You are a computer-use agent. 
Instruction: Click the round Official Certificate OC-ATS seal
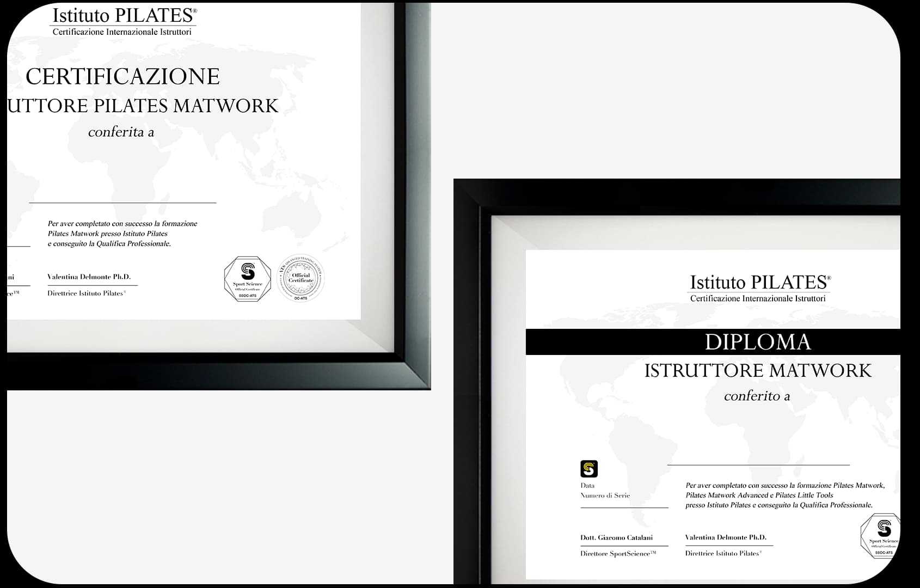(x=300, y=278)
